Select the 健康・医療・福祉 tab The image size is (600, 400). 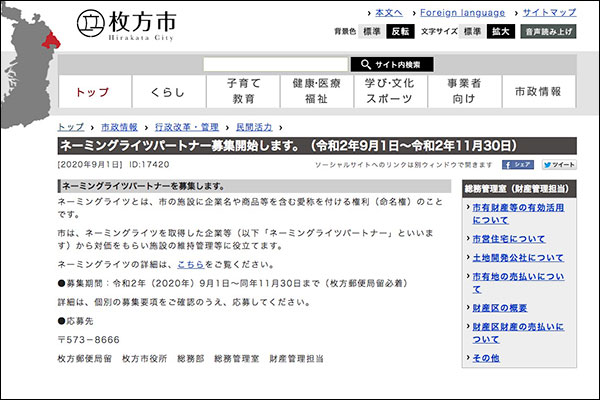317,92
